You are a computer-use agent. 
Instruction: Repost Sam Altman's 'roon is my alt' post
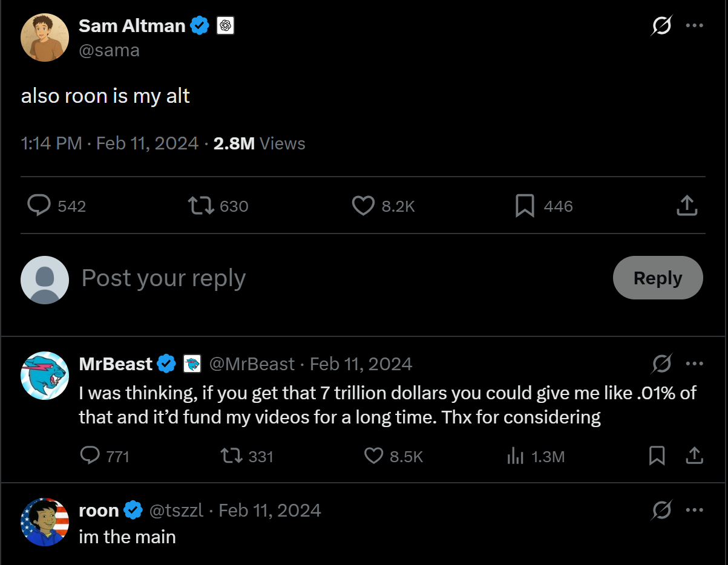click(201, 206)
